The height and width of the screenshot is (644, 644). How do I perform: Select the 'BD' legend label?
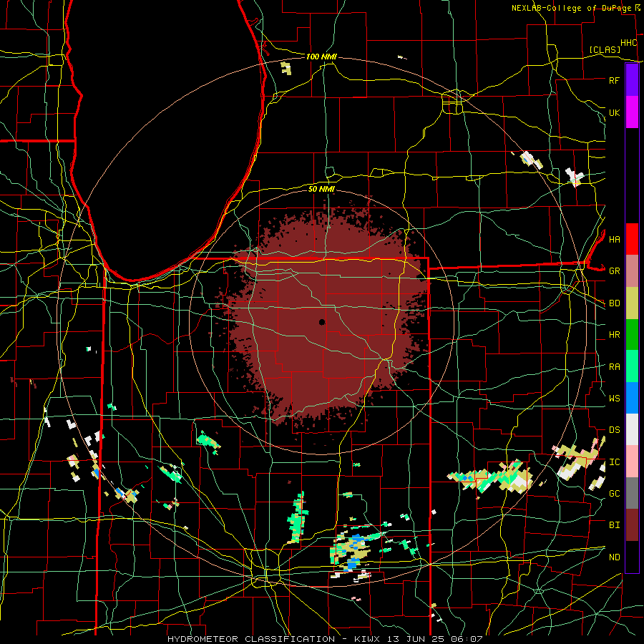(x=614, y=303)
